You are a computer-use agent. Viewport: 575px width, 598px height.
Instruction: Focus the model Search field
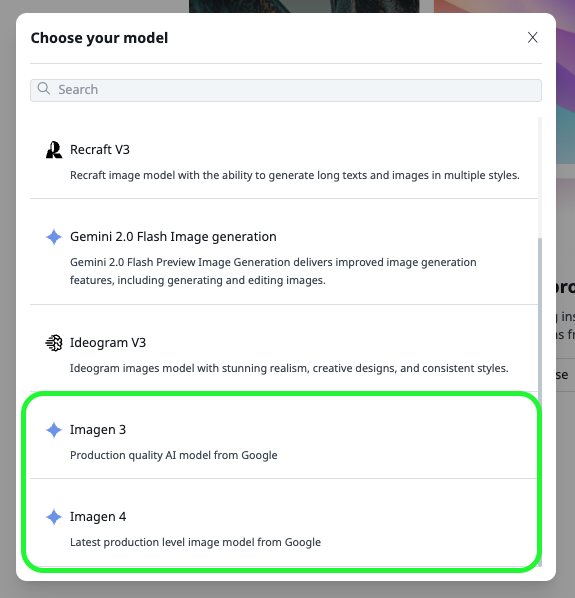tap(286, 90)
